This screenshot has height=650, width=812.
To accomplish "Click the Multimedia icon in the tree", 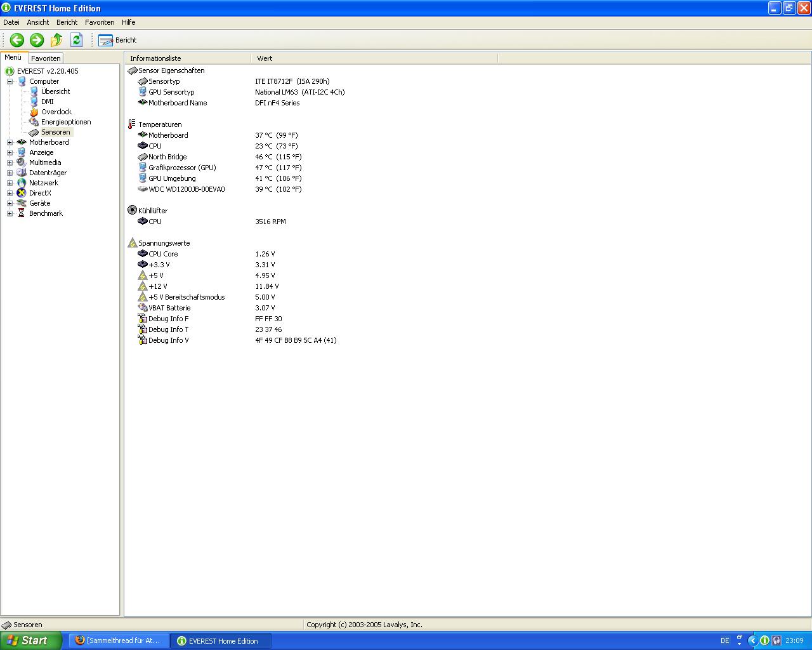I will 22,162.
